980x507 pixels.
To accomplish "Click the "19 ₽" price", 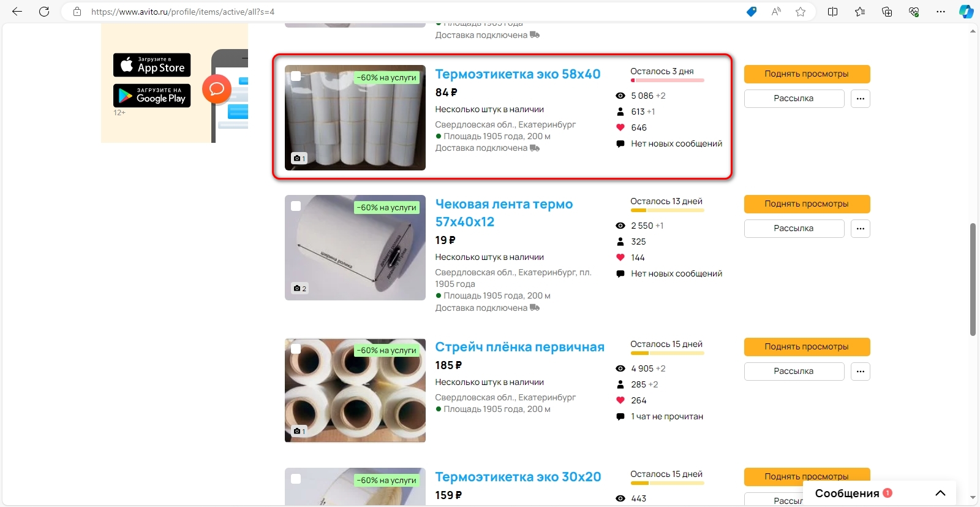I will click(445, 240).
